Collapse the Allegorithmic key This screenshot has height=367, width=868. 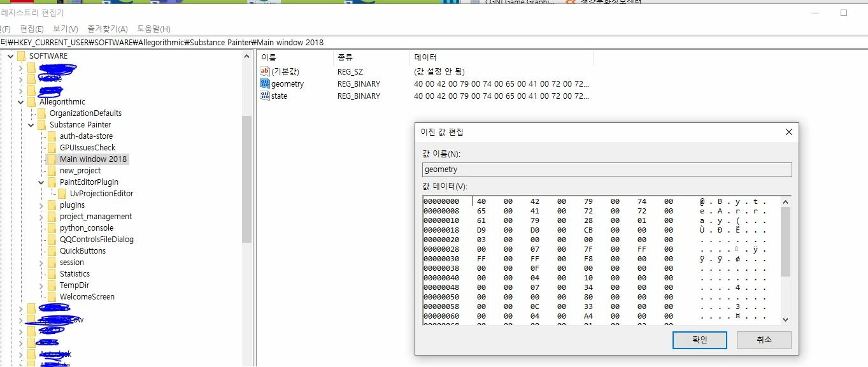20,102
